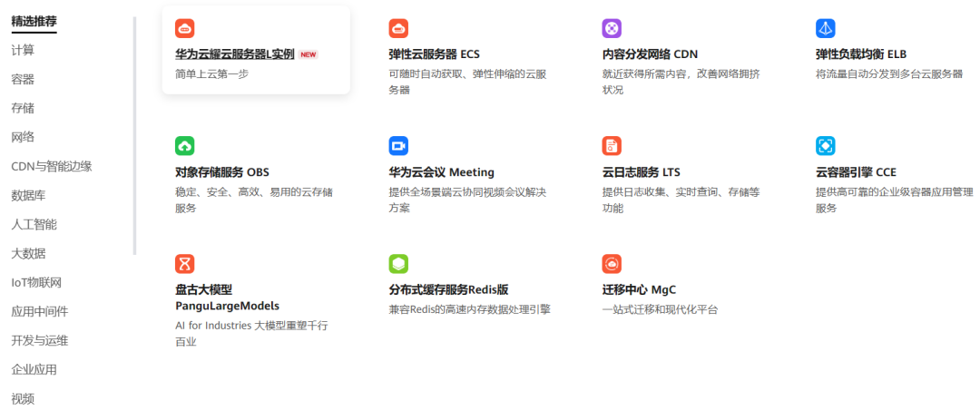Screen dimensions: 980x420
Task: Click the 华为云耀云服务器L实例 icon
Action: [x=185, y=28]
